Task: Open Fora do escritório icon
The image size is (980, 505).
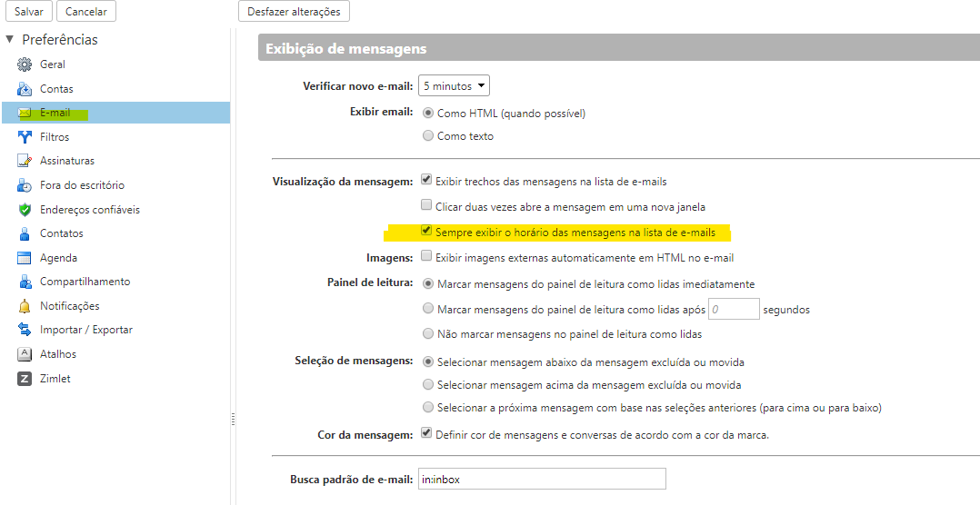Action: (x=25, y=185)
